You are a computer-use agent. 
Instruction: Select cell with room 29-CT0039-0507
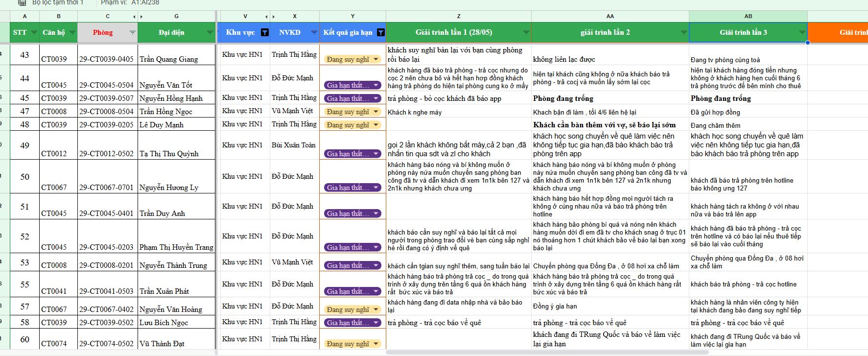[x=107, y=98]
